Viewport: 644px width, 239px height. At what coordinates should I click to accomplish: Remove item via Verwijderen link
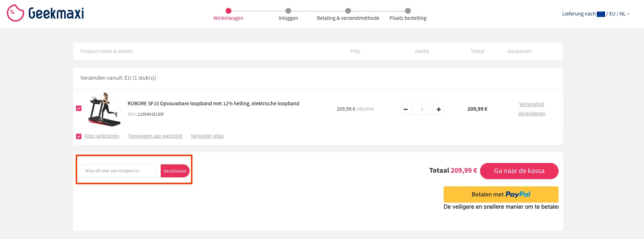[532, 114]
